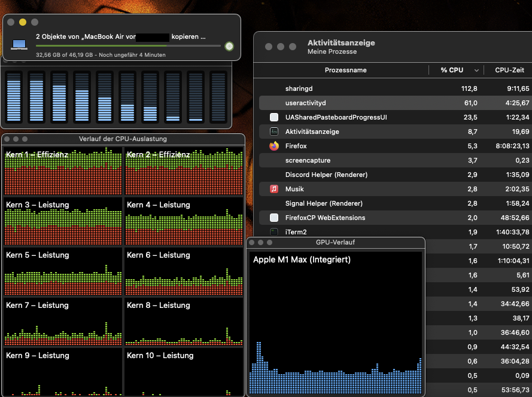Click the Meine Prozesse subtitle

(x=332, y=51)
